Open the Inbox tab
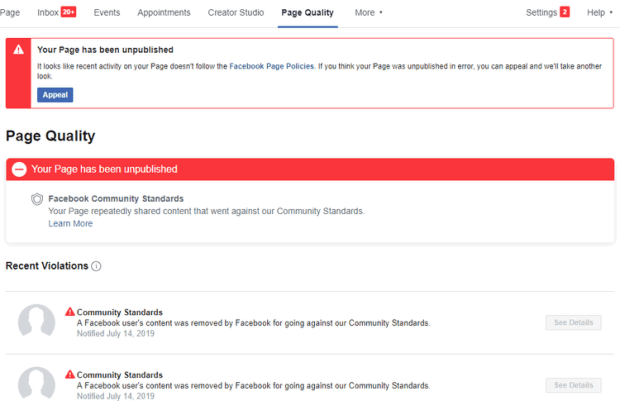The width and height of the screenshot is (620, 415). (x=48, y=13)
